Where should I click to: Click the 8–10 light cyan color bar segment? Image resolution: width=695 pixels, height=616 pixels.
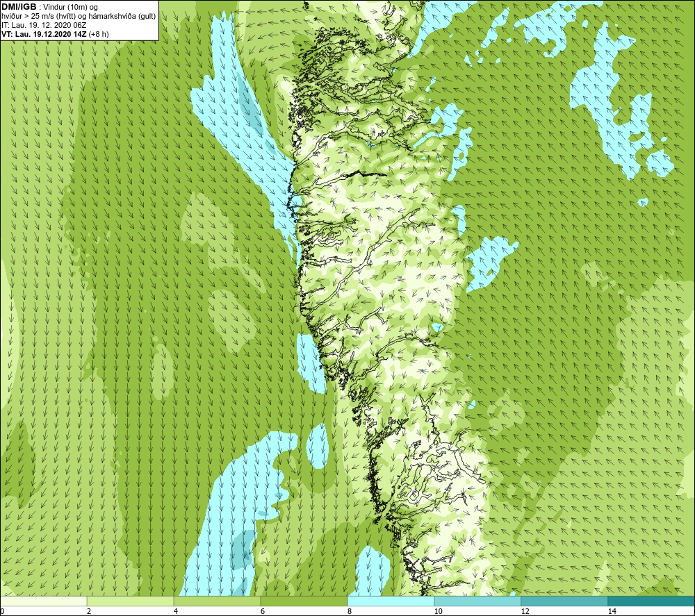(x=391, y=601)
